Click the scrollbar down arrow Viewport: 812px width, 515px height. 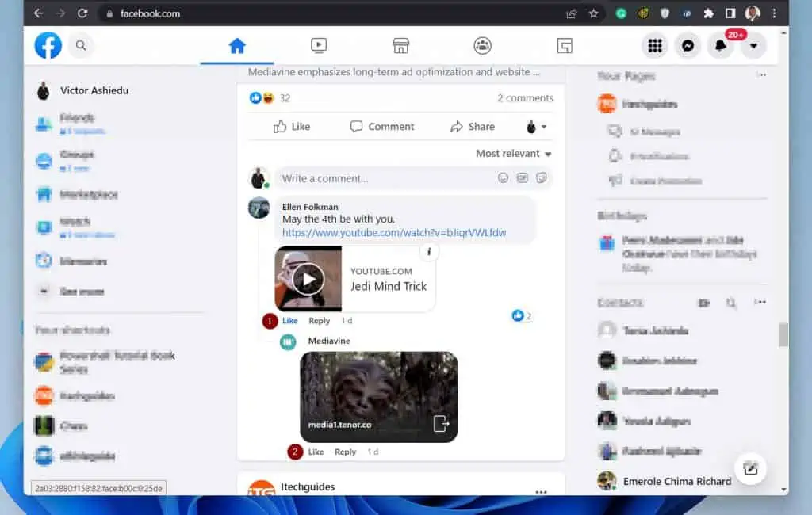pyautogui.click(x=783, y=489)
